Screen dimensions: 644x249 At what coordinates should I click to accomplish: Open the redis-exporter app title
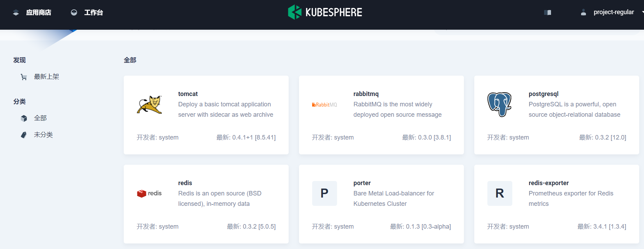pyautogui.click(x=549, y=183)
